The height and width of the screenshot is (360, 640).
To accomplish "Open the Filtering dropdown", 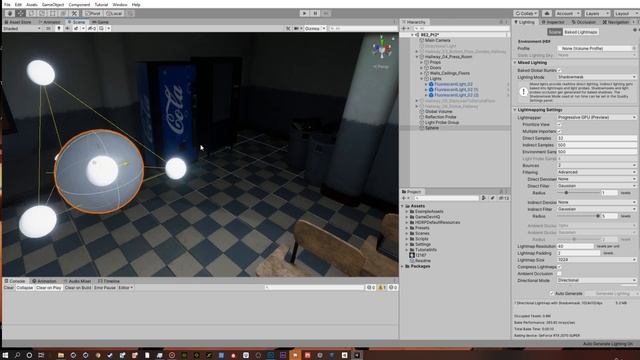I will pyautogui.click(x=597, y=172).
